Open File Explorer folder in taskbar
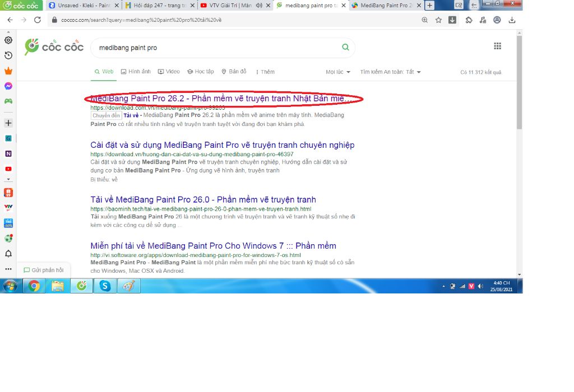574x392 pixels. 58,286
